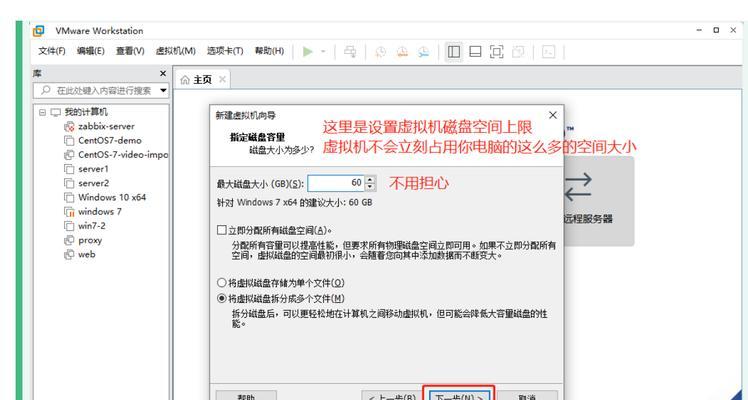Click the proxy VM icon
Screen dimensions: 748x400
coord(69,240)
